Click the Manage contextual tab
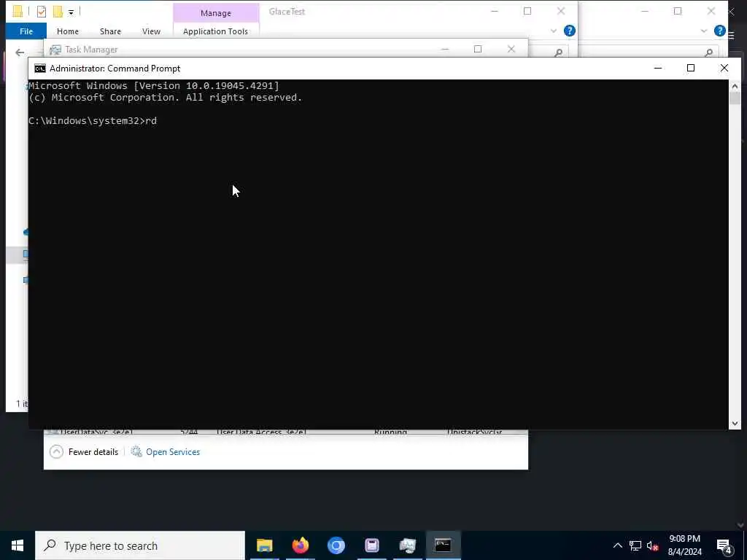The width and height of the screenshot is (747, 560). [x=216, y=13]
